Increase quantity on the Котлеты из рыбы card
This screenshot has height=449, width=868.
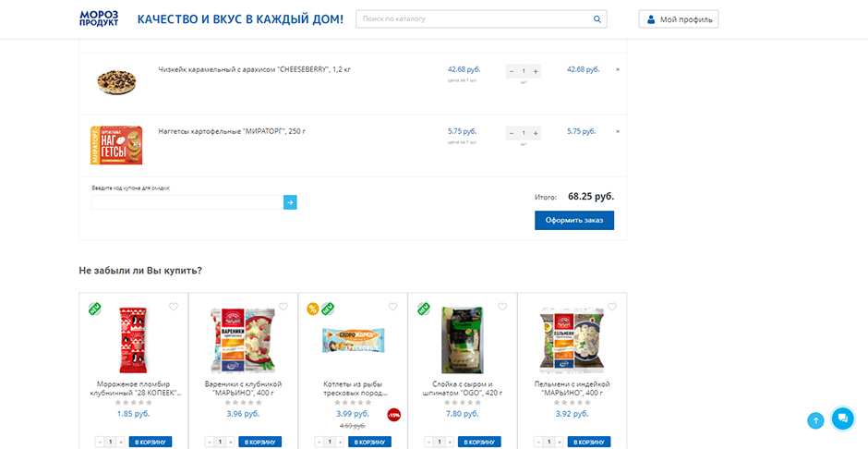(340, 442)
